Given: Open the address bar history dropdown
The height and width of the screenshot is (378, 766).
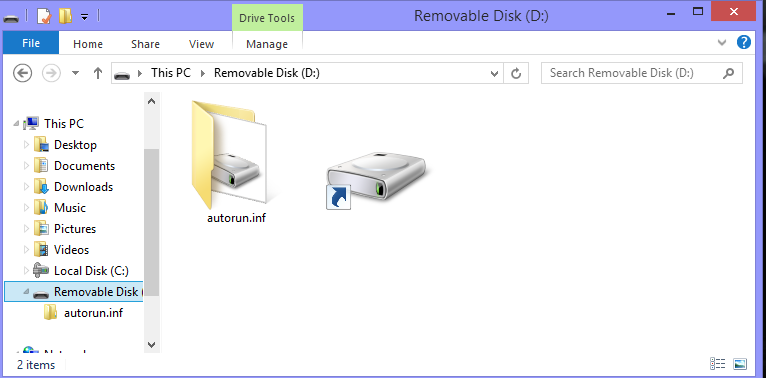Looking at the screenshot, I should pyautogui.click(x=494, y=74).
